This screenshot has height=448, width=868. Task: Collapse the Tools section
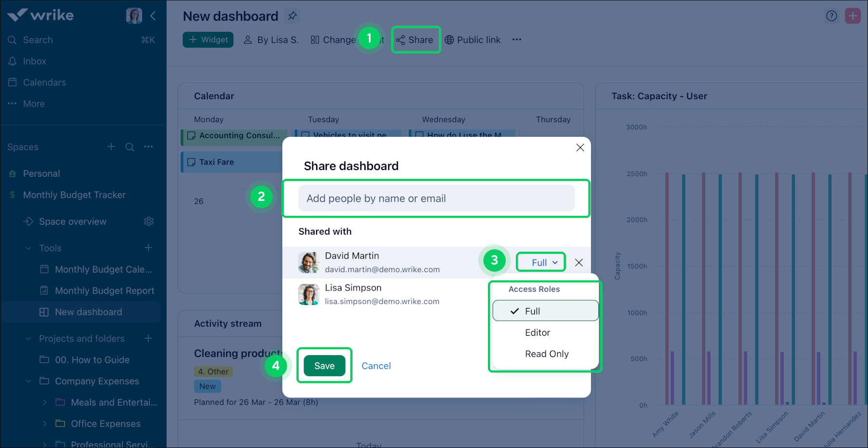tap(28, 248)
